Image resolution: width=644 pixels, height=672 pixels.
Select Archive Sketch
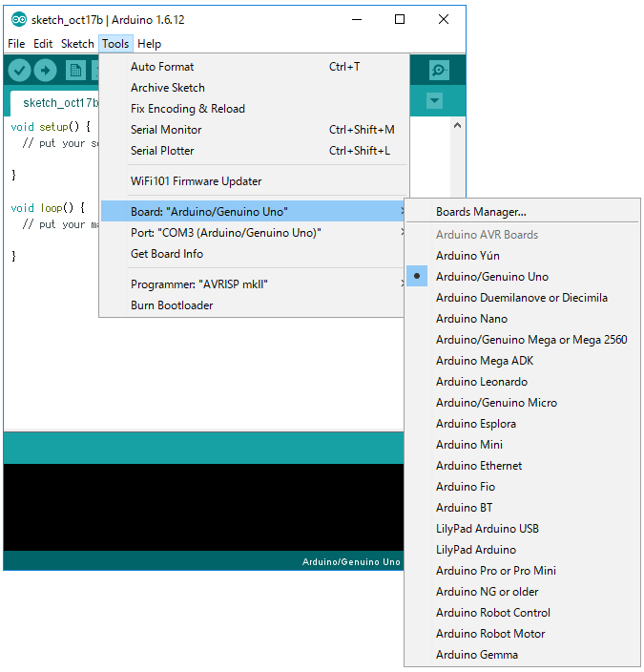click(x=254, y=88)
